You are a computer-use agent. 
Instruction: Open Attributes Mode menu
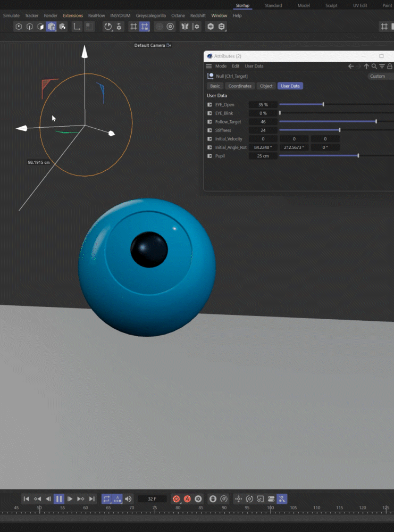[221, 66]
